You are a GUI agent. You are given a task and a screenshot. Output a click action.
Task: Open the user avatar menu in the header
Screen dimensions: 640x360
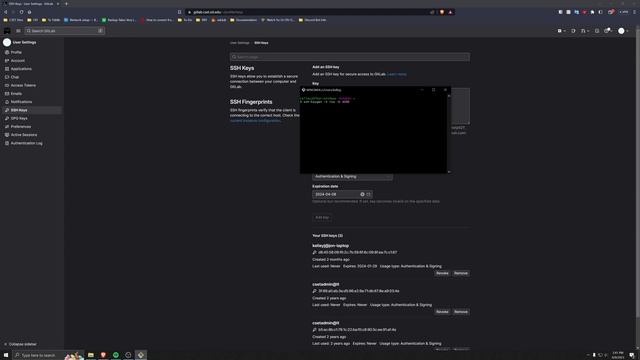coord(623,31)
